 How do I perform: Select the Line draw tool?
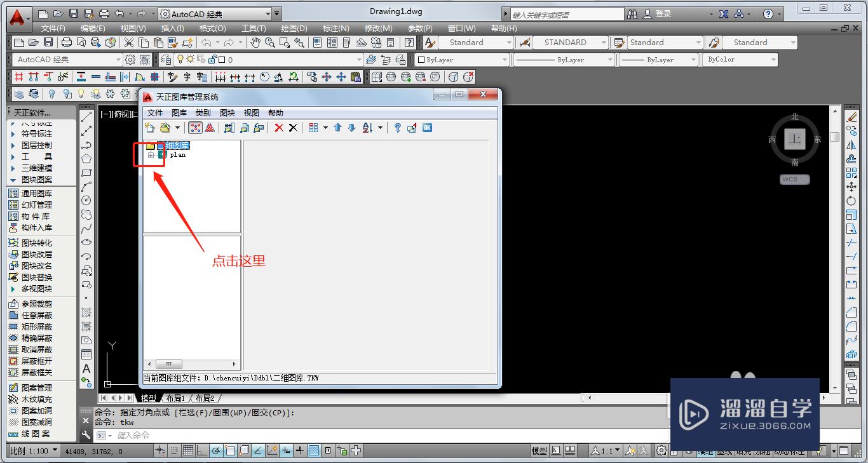tap(86, 117)
